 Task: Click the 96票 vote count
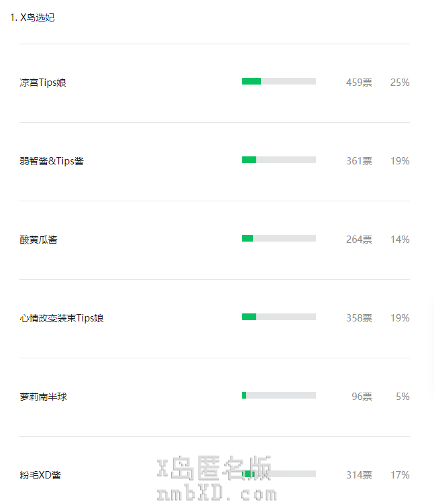(362, 397)
